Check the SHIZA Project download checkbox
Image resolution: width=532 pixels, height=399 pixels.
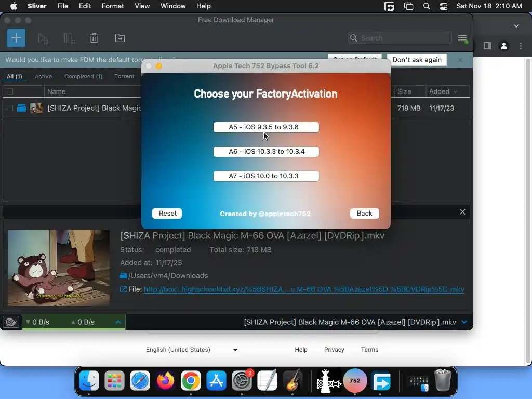click(x=10, y=108)
